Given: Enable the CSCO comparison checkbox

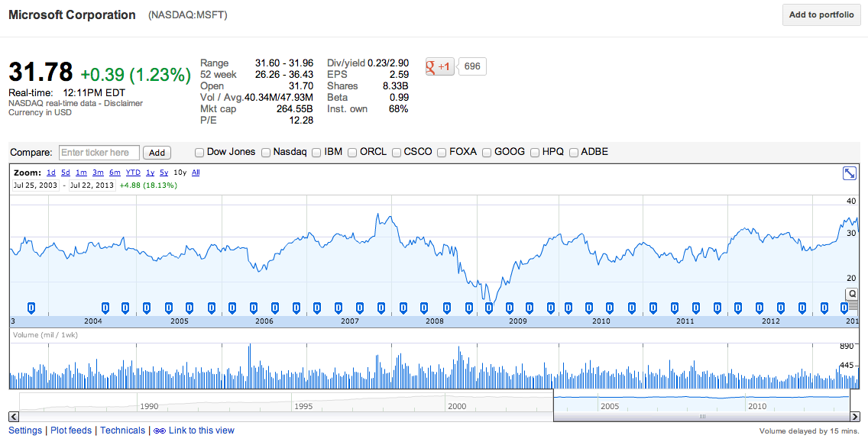Looking at the screenshot, I should coord(397,153).
